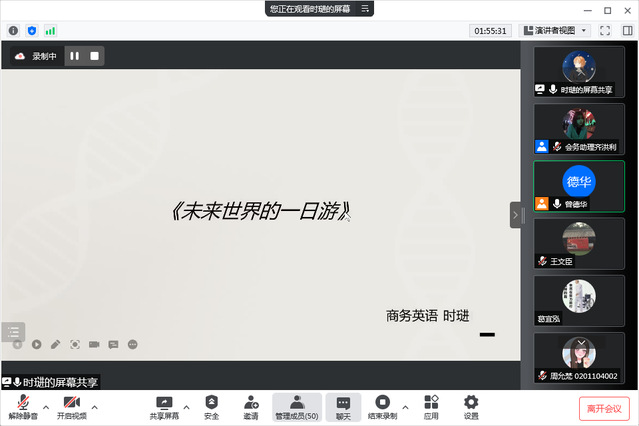
Task: Open the 设置 settings gear
Action: pos(471,403)
